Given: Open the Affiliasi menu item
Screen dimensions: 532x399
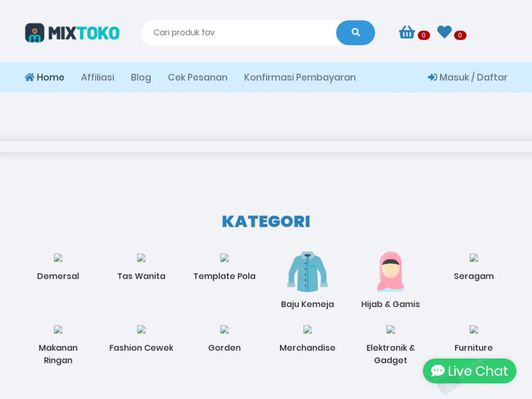Looking at the screenshot, I should click(x=97, y=77).
